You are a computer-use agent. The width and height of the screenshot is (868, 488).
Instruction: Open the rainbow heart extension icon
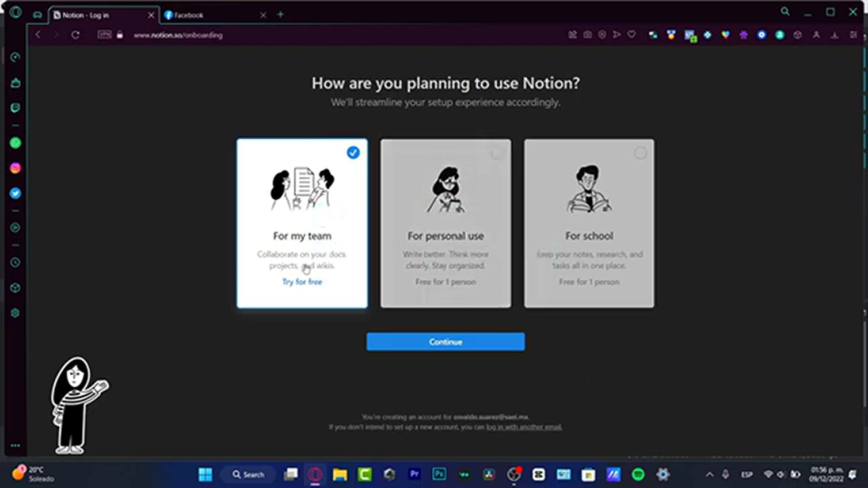pos(726,35)
